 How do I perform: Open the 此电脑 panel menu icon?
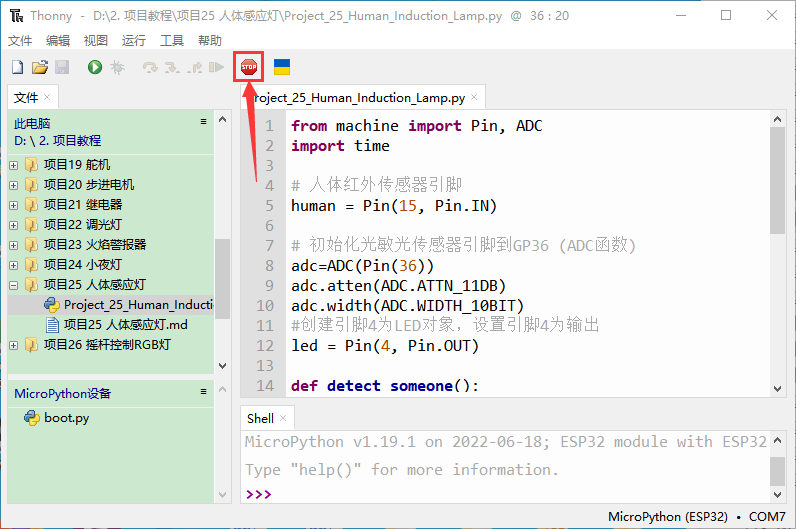point(203,122)
